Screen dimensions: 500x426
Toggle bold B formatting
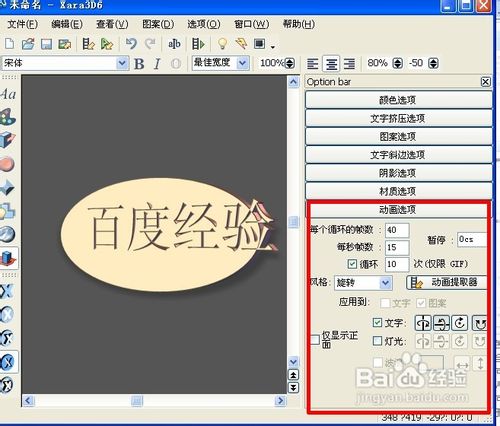(x=139, y=63)
